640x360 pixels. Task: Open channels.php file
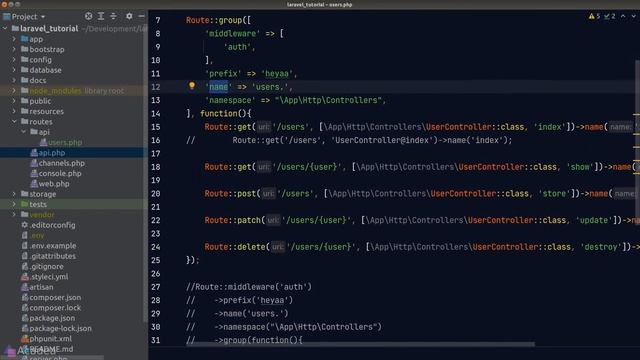click(62, 163)
